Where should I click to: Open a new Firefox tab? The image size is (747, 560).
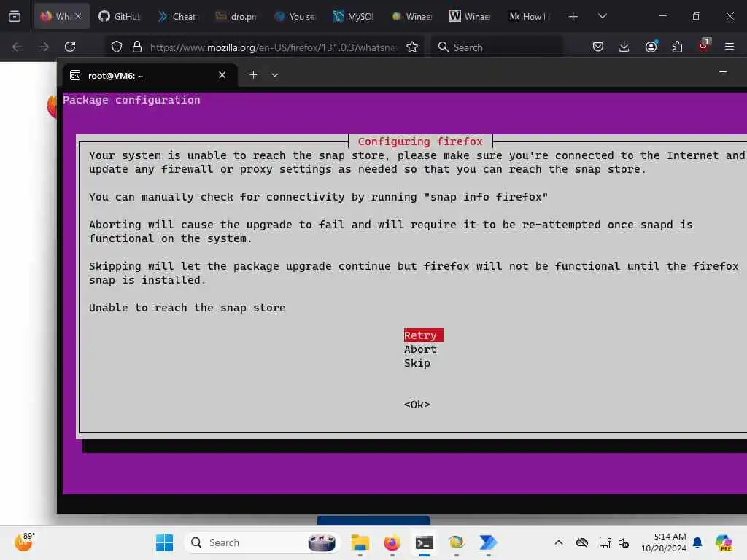[x=573, y=17]
